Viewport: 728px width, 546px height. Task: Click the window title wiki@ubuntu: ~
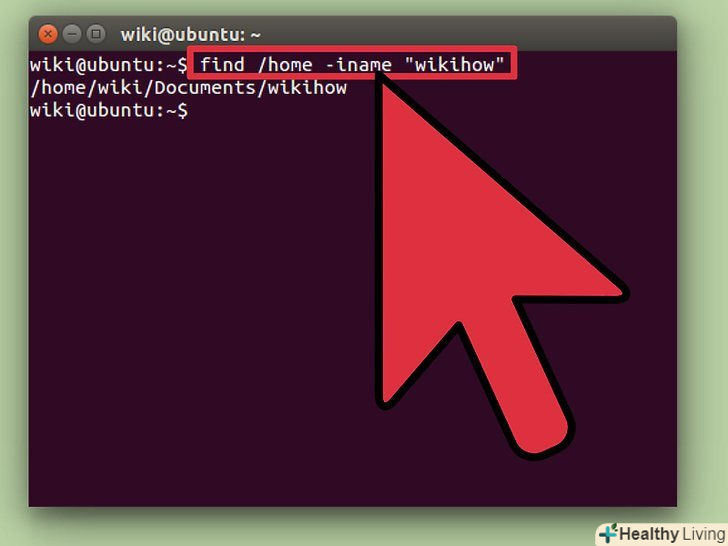click(x=190, y=35)
